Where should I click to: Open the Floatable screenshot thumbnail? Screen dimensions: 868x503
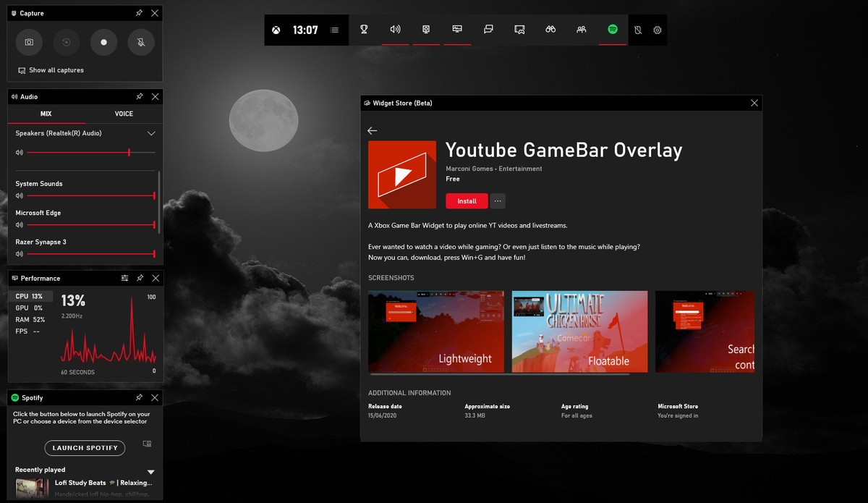[579, 331]
